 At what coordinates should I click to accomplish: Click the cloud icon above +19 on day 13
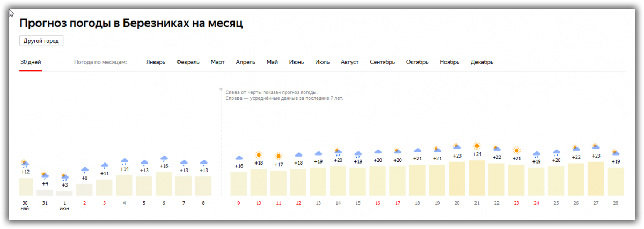(x=318, y=154)
